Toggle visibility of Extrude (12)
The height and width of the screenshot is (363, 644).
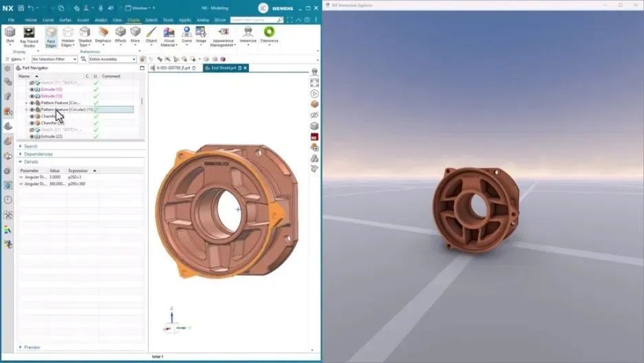[32, 89]
